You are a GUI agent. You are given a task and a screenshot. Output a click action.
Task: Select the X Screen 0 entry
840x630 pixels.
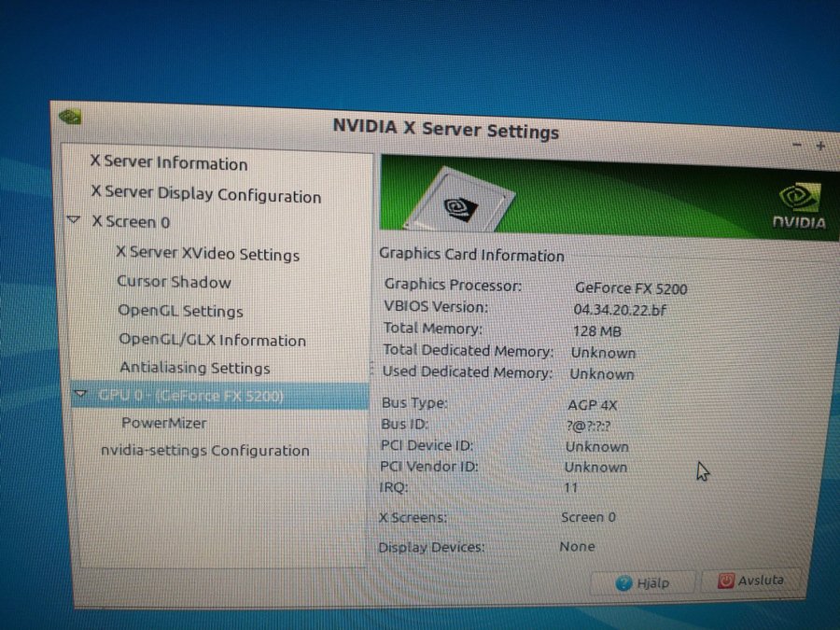pos(131,222)
